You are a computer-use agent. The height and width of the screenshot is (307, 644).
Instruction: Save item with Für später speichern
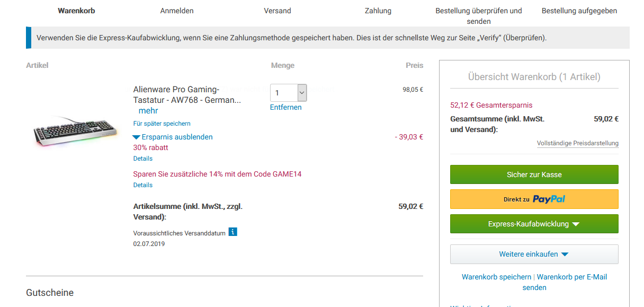pos(162,124)
